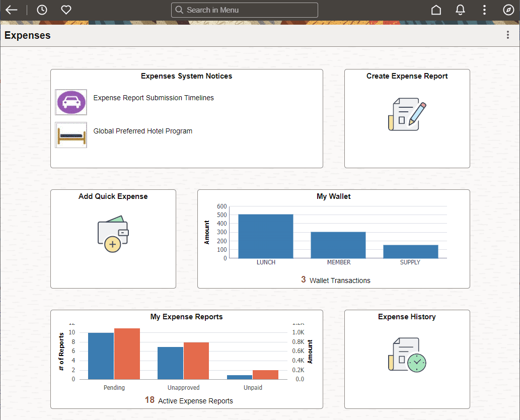Open Create Expense Report via its document icon
This screenshot has width=520, height=420.
[x=407, y=115]
